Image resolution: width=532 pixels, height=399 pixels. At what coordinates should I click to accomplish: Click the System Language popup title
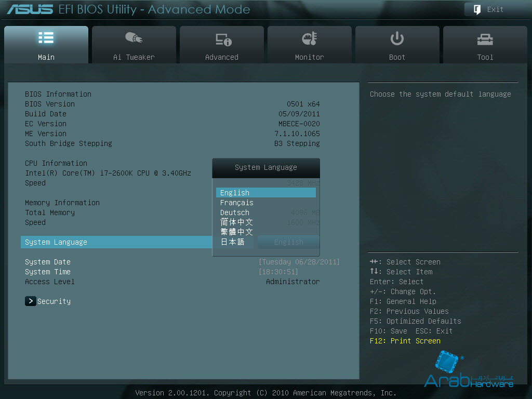click(x=266, y=167)
